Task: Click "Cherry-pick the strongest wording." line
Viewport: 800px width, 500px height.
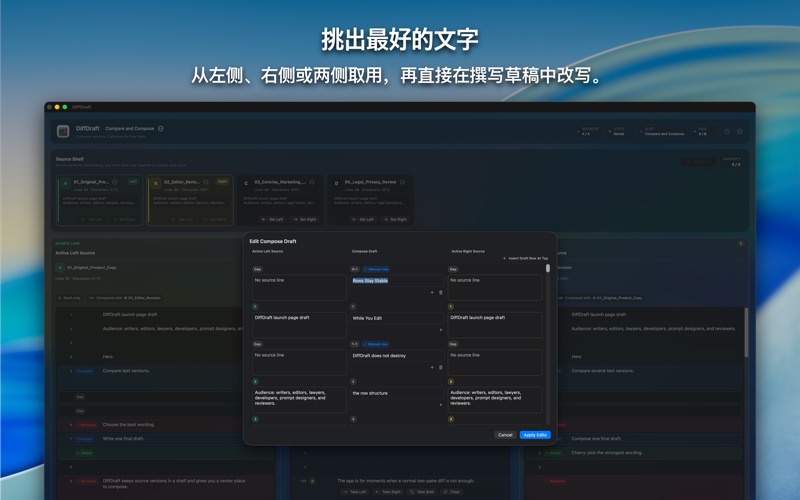Action: tap(607, 453)
